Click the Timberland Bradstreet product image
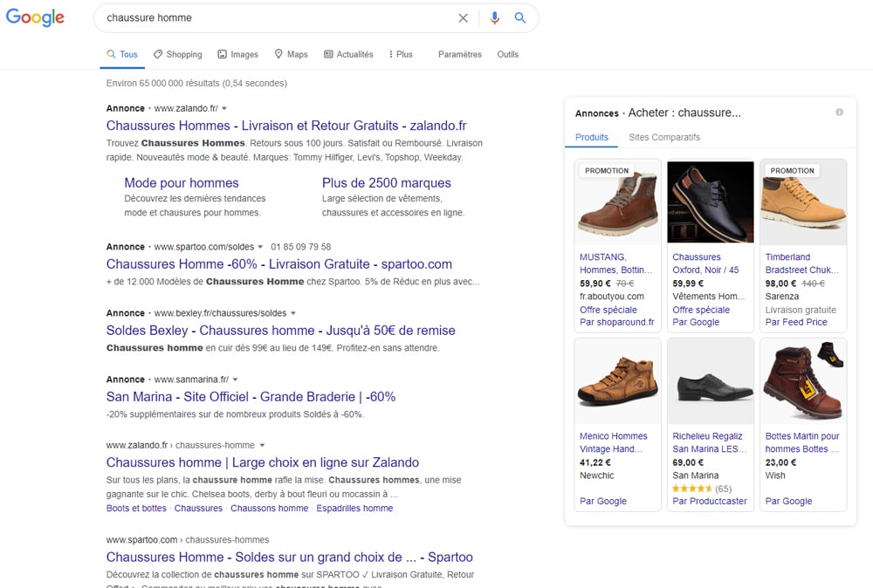The width and height of the screenshot is (873, 588). click(x=803, y=202)
